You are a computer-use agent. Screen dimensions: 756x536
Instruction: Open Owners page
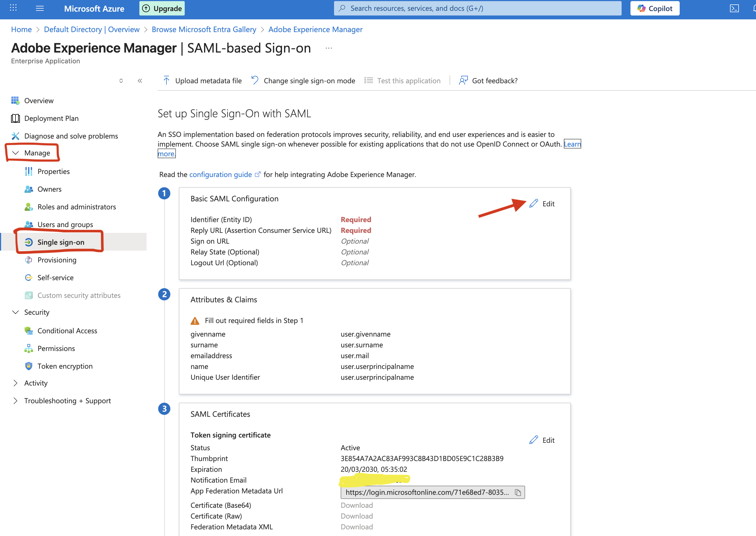pos(49,189)
